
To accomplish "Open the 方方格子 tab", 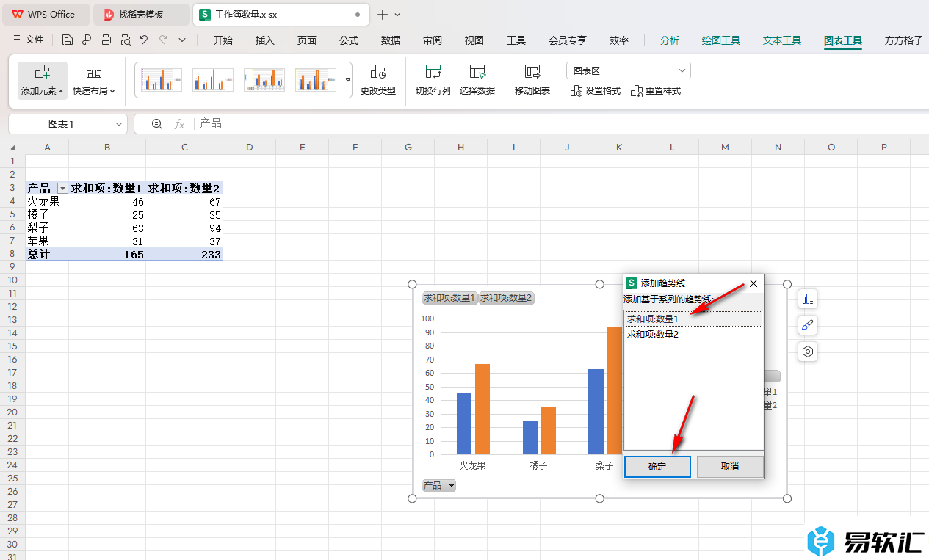I will [x=904, y=40].
